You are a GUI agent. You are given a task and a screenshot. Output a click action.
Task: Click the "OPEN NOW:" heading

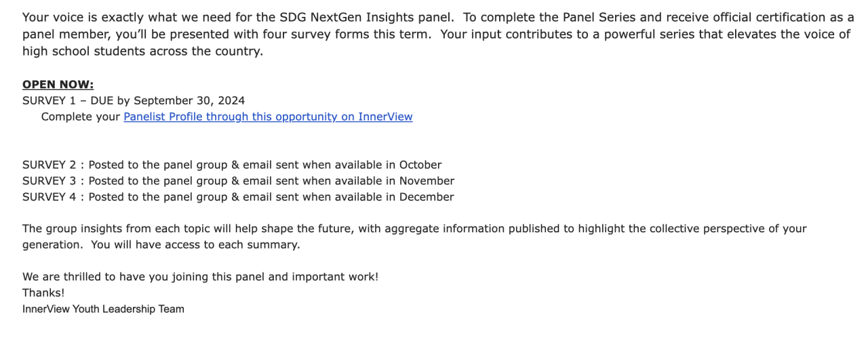[x=58, y=85]
